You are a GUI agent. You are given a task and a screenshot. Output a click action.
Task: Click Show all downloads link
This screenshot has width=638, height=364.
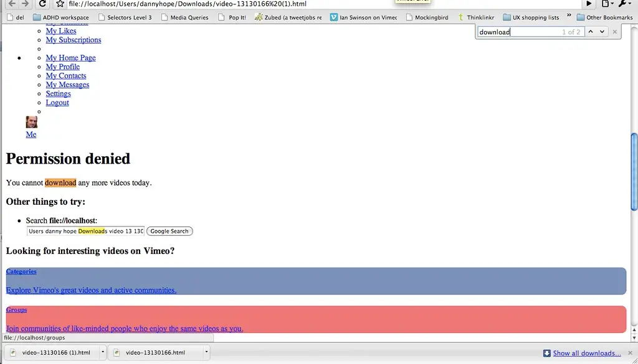click(x=587, y=353)
